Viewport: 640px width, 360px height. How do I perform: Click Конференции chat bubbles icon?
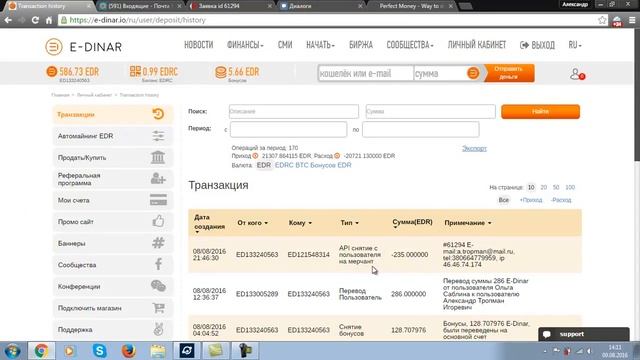158,286
